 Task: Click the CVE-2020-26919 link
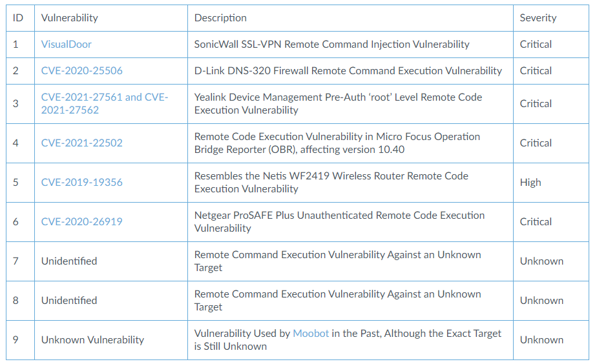click(82, 221)
